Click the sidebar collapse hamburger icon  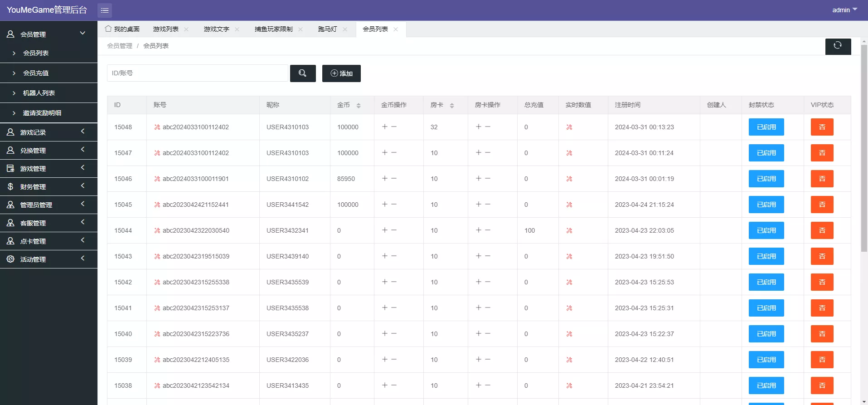[x=105, y=10]
